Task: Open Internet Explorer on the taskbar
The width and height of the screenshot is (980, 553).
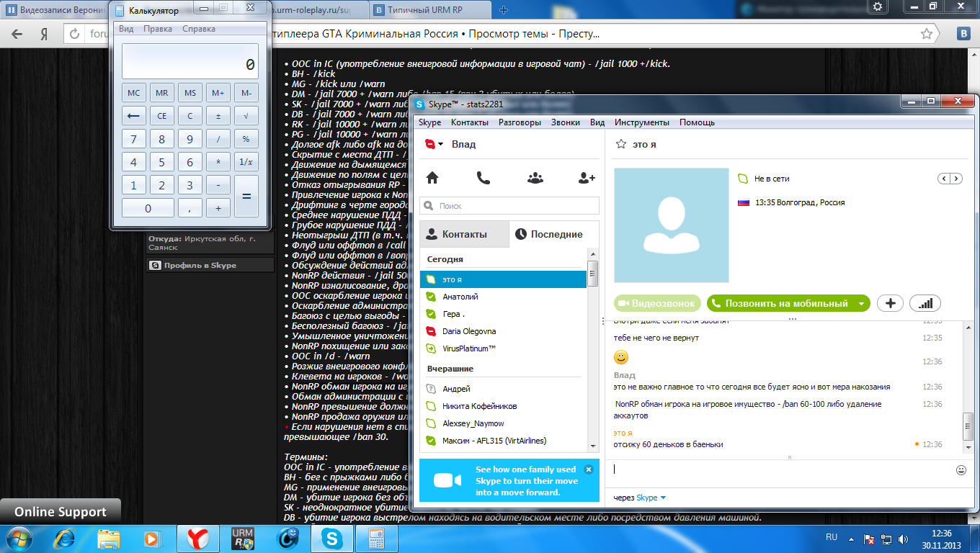Action: 65,538
